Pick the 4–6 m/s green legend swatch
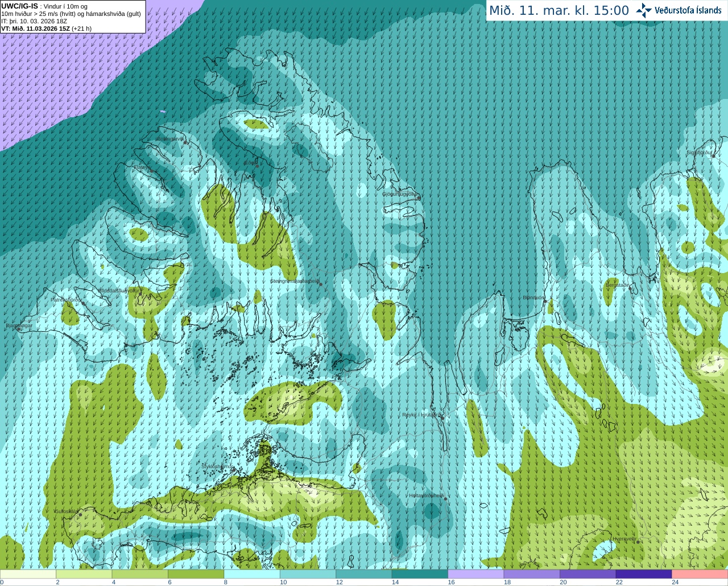This screenshot has width=728, height=586. click(x=140, y=574)
